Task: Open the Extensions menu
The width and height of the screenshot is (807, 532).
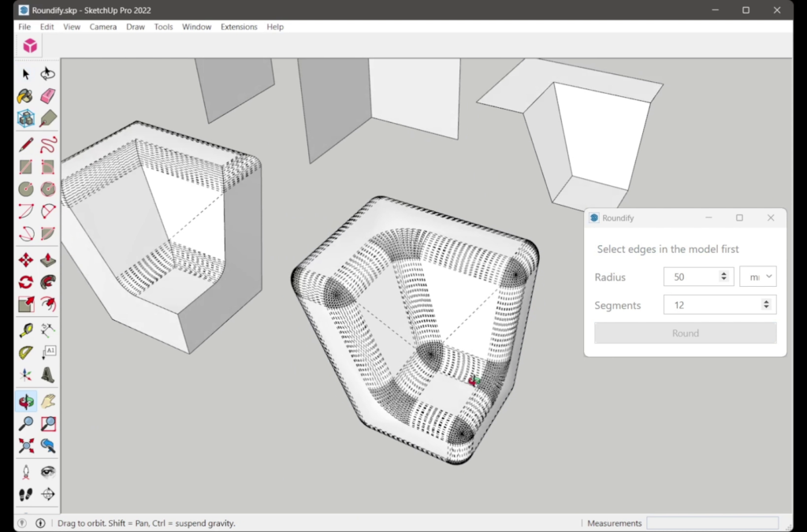Action: [239, 27]
